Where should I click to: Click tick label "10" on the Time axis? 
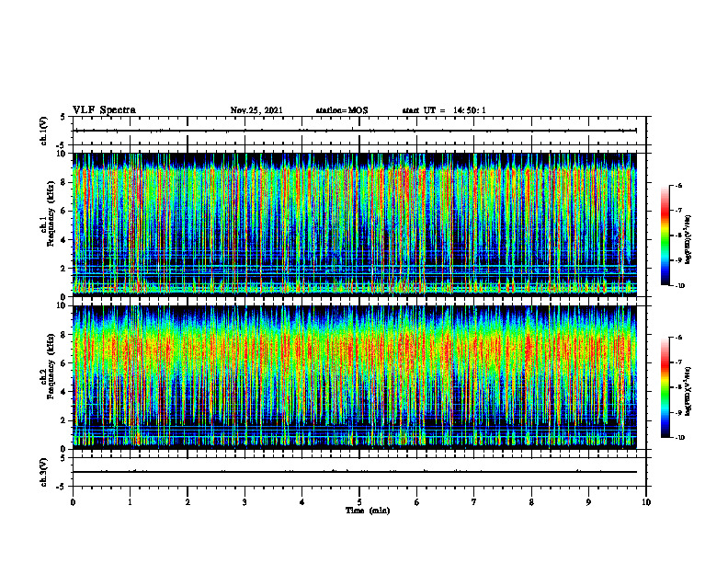pyautogui.click(x=646, y=502)
